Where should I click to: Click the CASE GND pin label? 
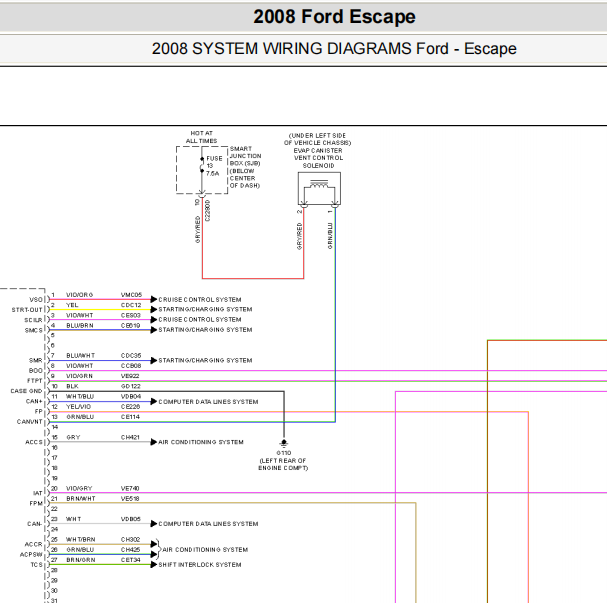26,391
